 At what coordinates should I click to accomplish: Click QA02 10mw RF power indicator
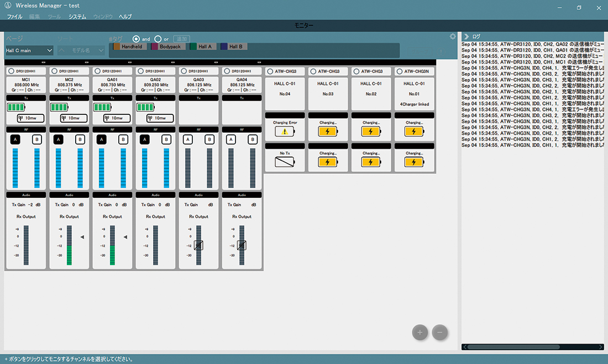click(x=160, y=118)
